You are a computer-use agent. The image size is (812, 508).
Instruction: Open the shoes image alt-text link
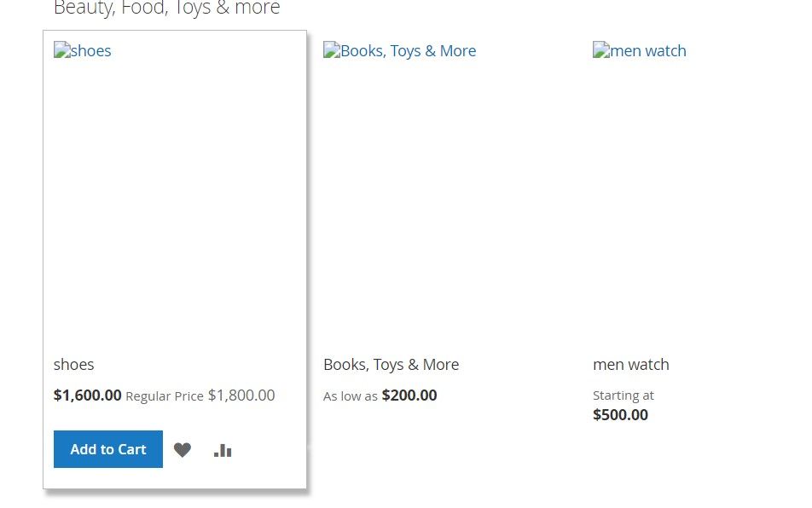coord(90,51)
